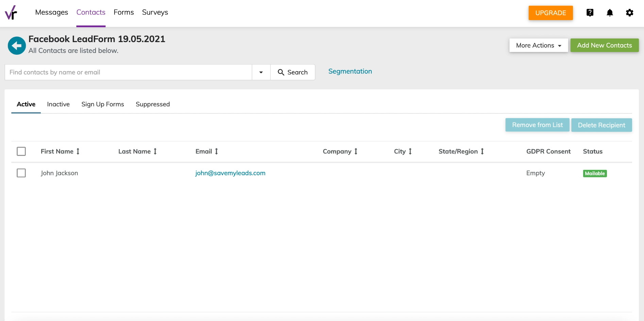Select all contacts with header checkbox
The image size is (644, 321).
click(21, 151)
